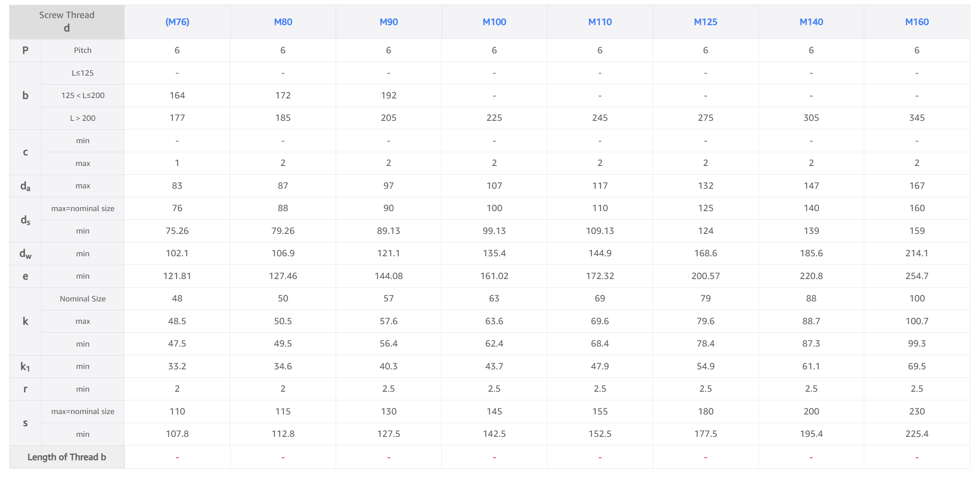Select the M90 thread size link
This screenshot has height=485, width=980.
coord(389,22)
